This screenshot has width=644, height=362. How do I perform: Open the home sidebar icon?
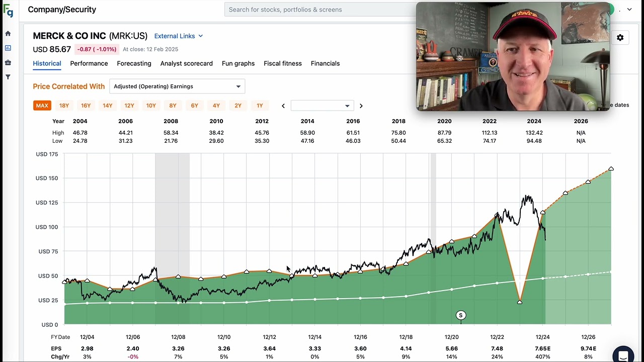pos(8,34)
